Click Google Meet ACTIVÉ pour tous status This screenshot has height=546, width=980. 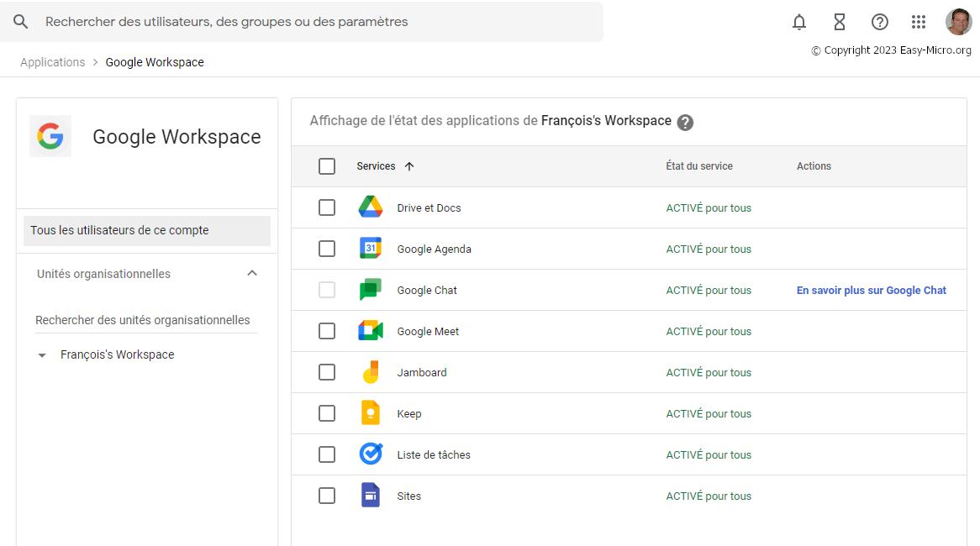(x=709, y=332)
